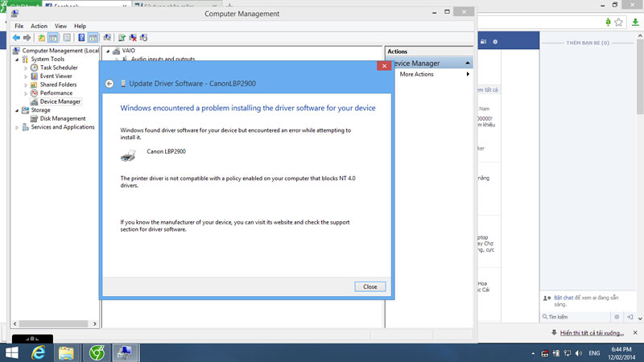Select Task Scheduler in the console tree

tap(59, 68)
